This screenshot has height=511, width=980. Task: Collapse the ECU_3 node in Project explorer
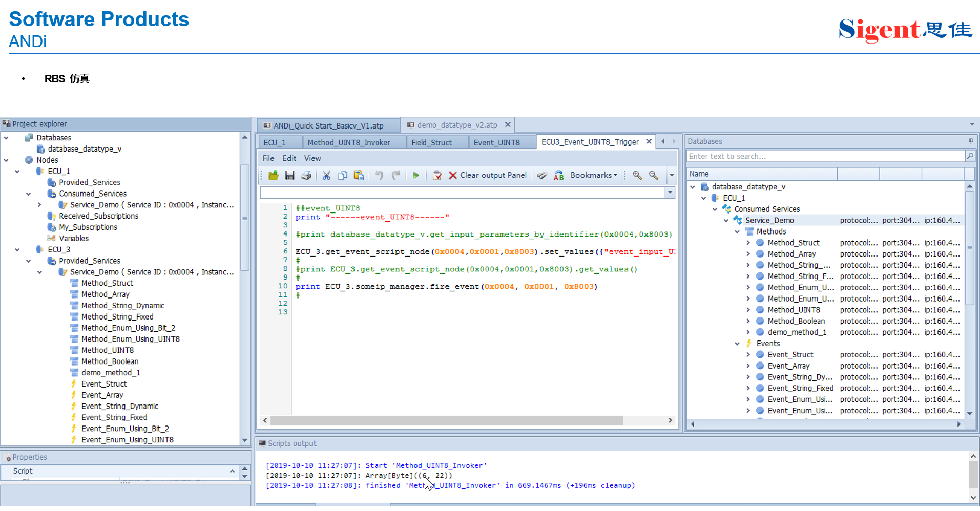(x=17, y=250)
